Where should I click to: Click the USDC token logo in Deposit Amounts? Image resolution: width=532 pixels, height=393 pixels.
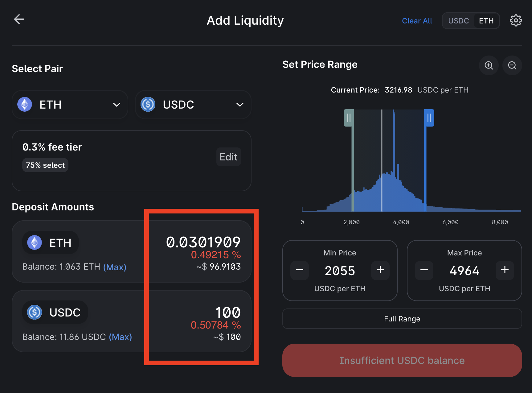coord(34,312)
